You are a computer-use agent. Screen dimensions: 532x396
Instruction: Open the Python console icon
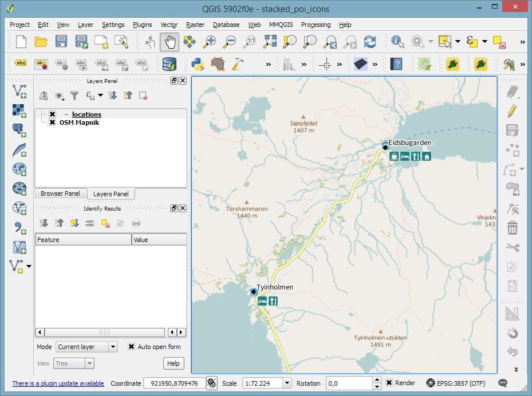coord(198,64)
